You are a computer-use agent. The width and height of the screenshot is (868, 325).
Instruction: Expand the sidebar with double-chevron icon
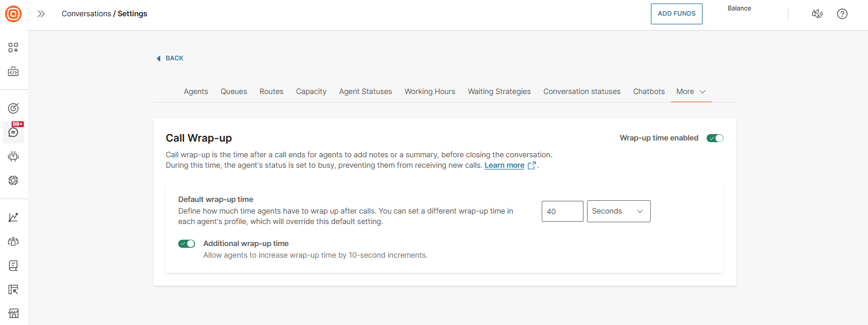click(41, 14)
